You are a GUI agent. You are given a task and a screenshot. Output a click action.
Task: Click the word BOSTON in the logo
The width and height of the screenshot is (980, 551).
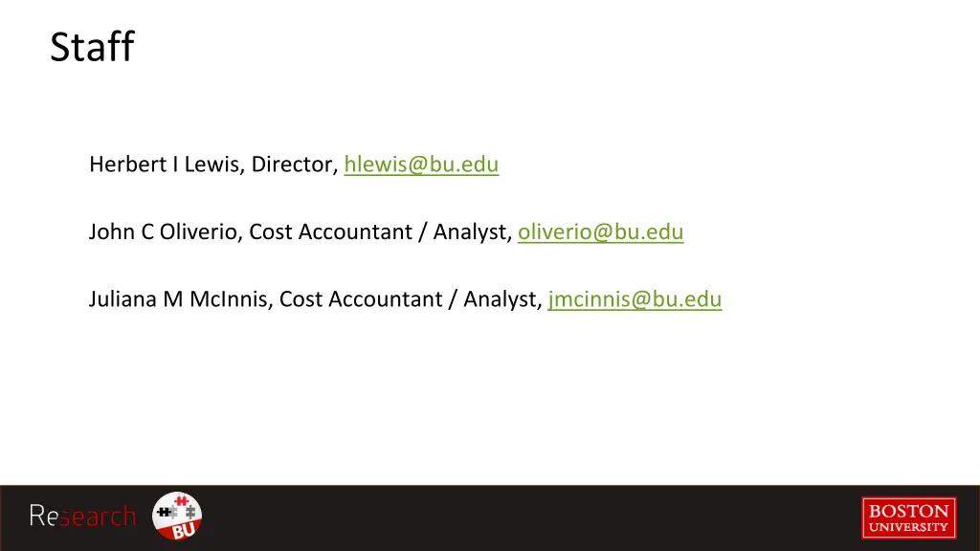click(x=909, y=511)
